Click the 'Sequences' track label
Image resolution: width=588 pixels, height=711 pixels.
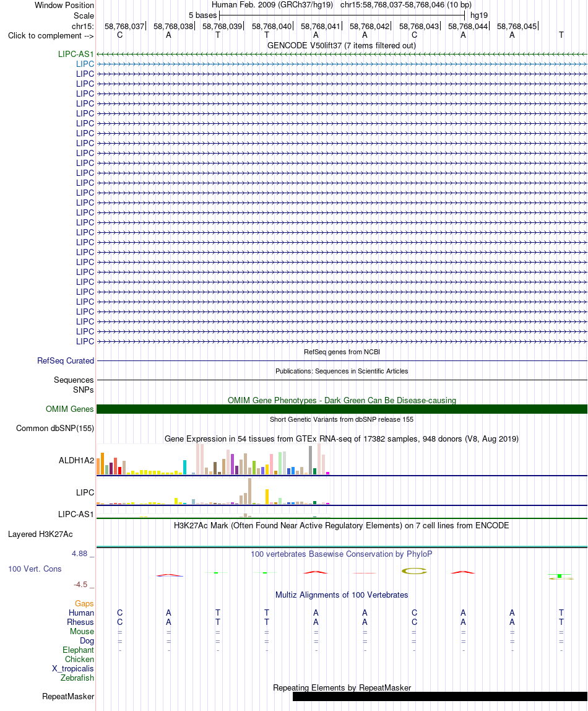click(74, 380)
